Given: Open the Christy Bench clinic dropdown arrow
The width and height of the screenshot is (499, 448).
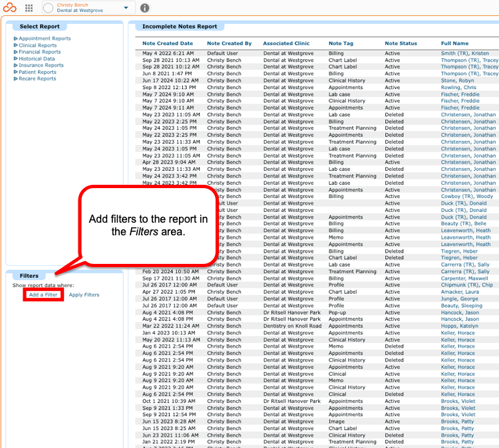Looking at the screenshot, I should pyautogui.click(x=126, y=7).
